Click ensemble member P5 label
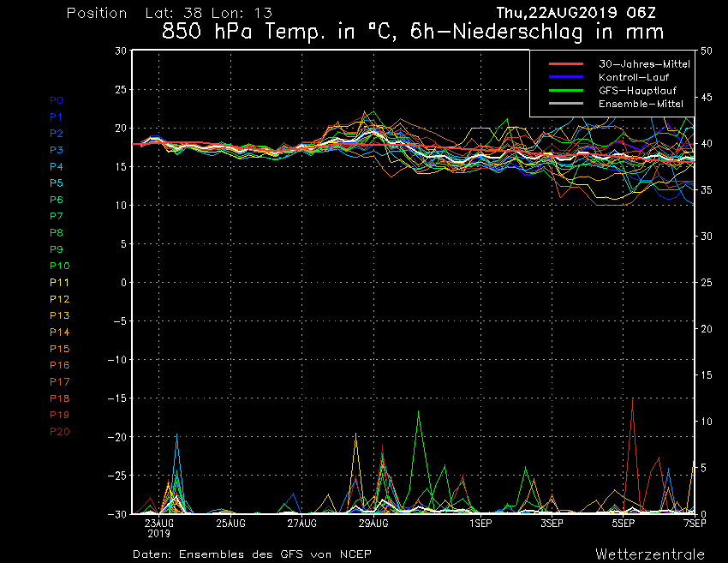Image resolution: width=728 pixels, height=563 pixels. pyautogui.click(x=57, y=183)
